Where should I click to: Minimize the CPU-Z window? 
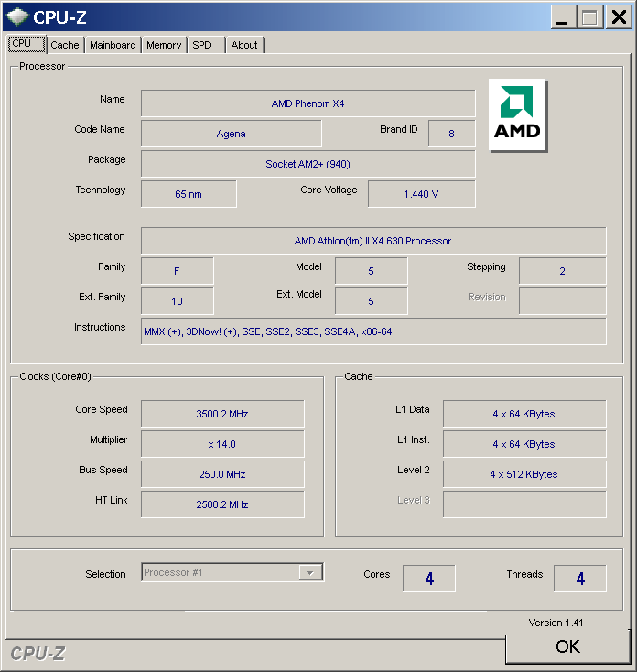(x=563, y=18)
